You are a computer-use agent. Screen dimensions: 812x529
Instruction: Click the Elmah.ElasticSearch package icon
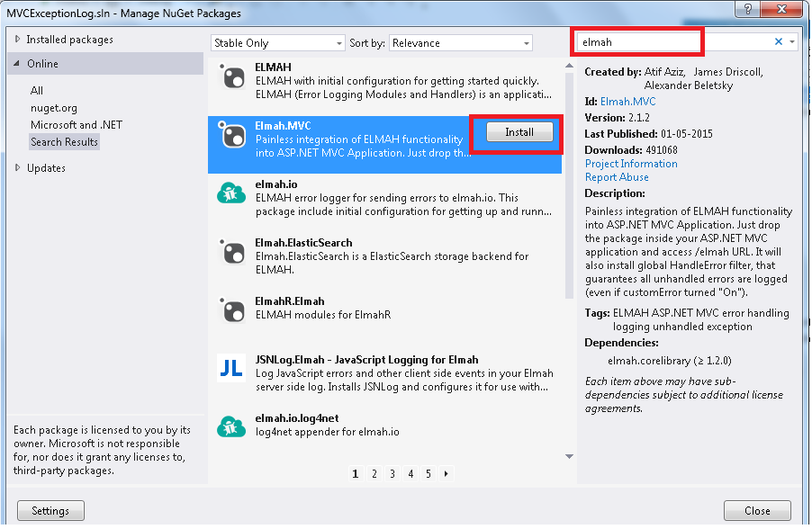click(232, 252)
